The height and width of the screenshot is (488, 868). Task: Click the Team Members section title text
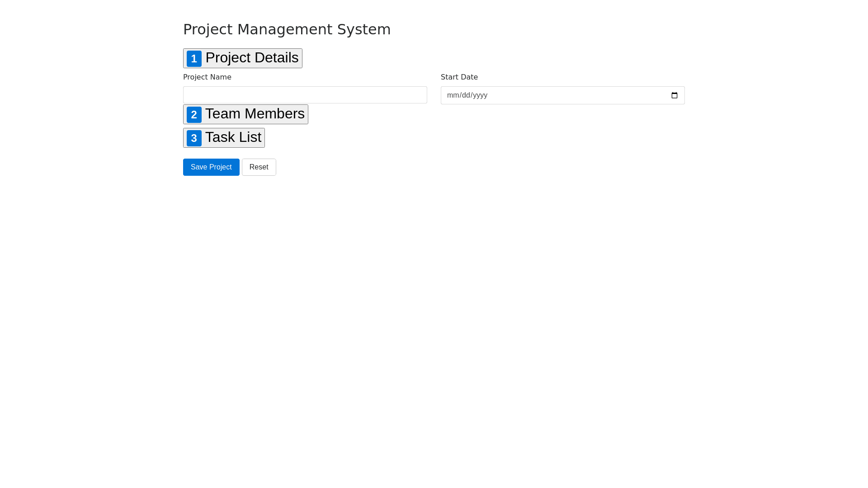click(x=255, y=114)
